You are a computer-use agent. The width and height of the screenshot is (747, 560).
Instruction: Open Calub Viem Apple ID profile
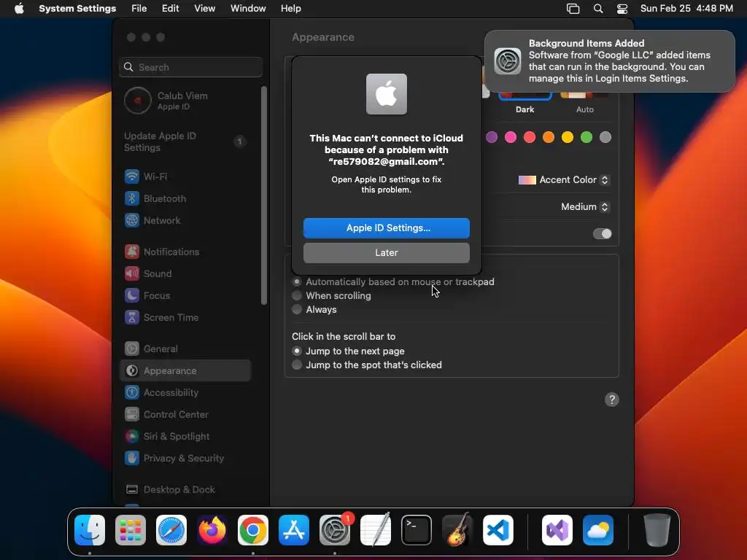(x=185, y=101)
